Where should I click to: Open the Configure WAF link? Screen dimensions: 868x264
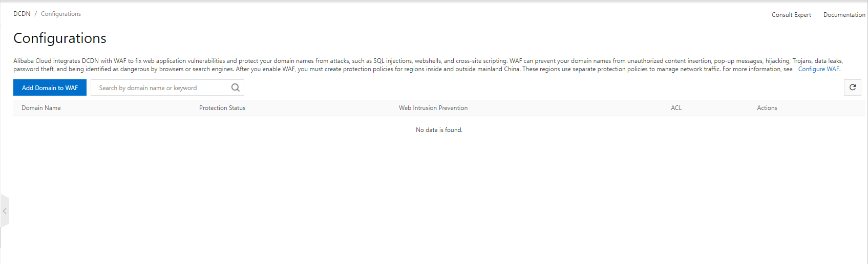(818, 69)
